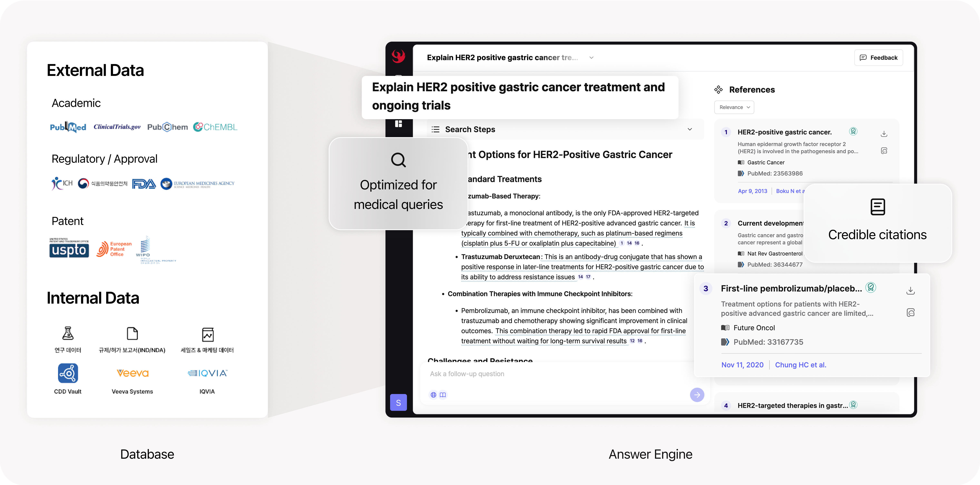Download reference 1 HER2-positive gastric cancer

(884, 134)
